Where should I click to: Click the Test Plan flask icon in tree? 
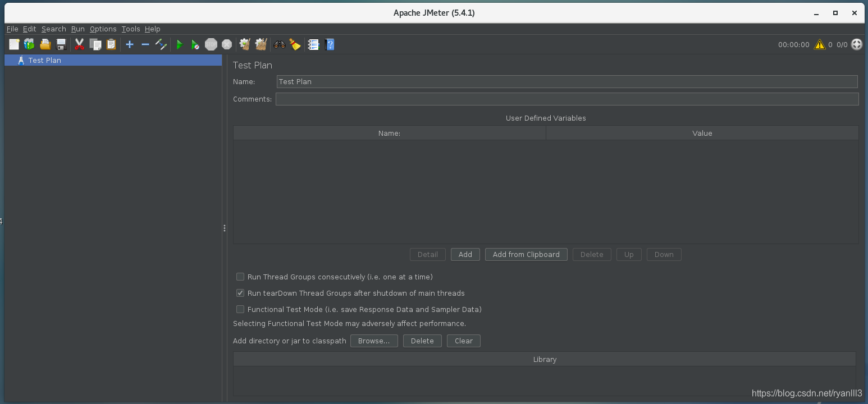[21, 60]
